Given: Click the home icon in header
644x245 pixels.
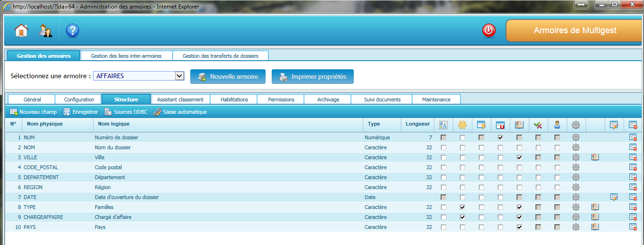Looking at the screenshot, I should [x=21, y=31].
